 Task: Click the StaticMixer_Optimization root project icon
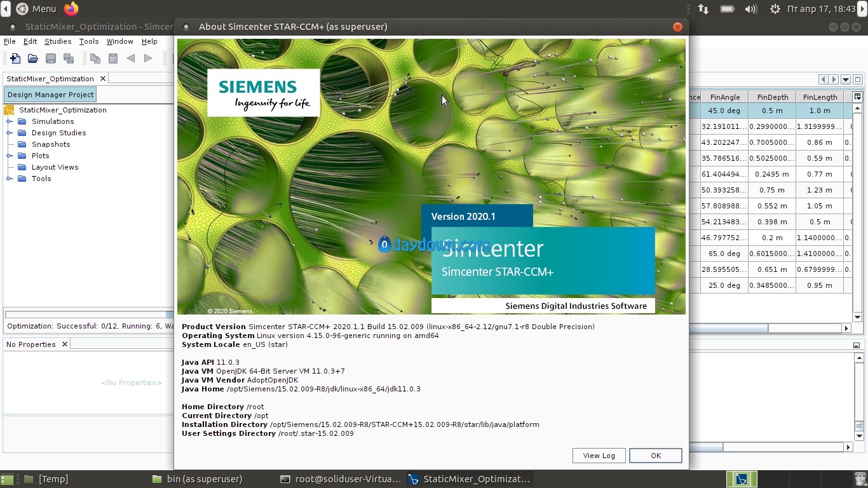point(10,110)
